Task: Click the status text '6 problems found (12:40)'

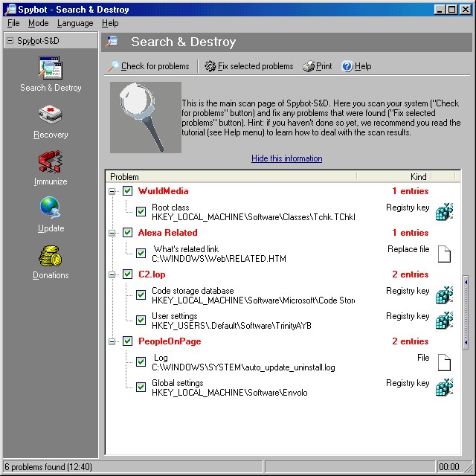Action: (x=48, y=466)
